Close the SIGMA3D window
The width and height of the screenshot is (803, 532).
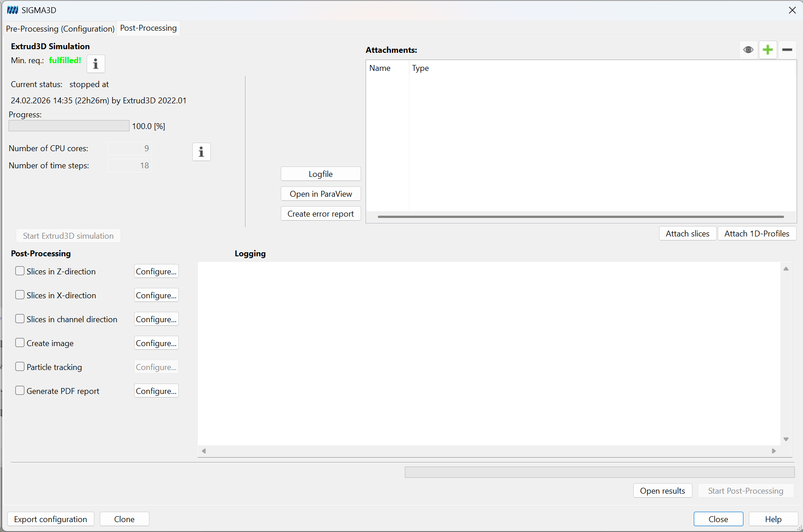[792, 10]
